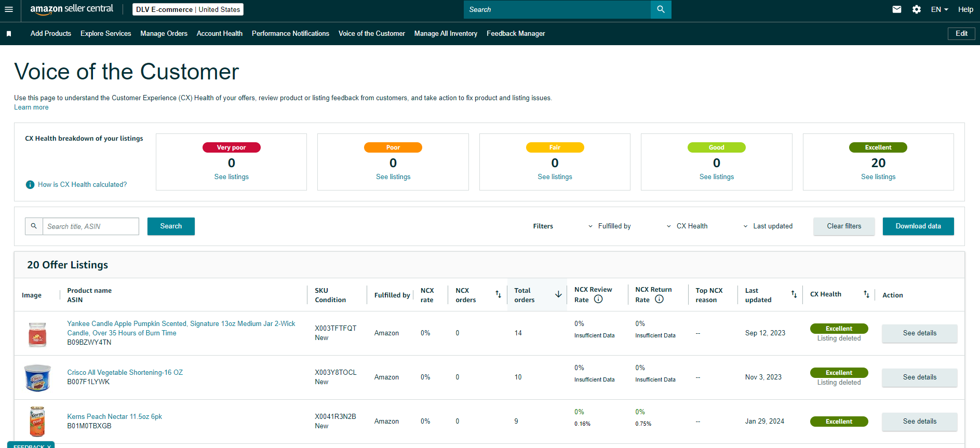Open Performance Notifications
Viewport: 980px width, 448px height.
click(x=290, y=34)
